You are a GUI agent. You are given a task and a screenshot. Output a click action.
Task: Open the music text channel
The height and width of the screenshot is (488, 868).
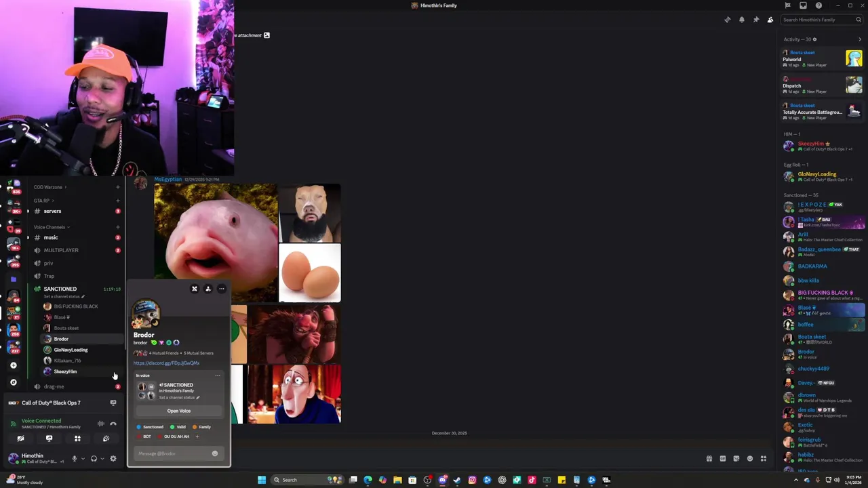[76, 237]
